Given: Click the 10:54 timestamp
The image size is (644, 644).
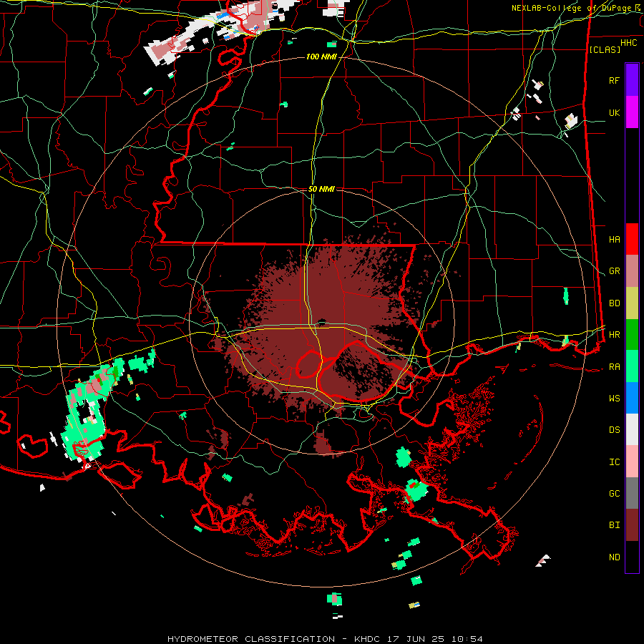Looking at the screenshot, I should pyautogui.click(x=466, y=639).
